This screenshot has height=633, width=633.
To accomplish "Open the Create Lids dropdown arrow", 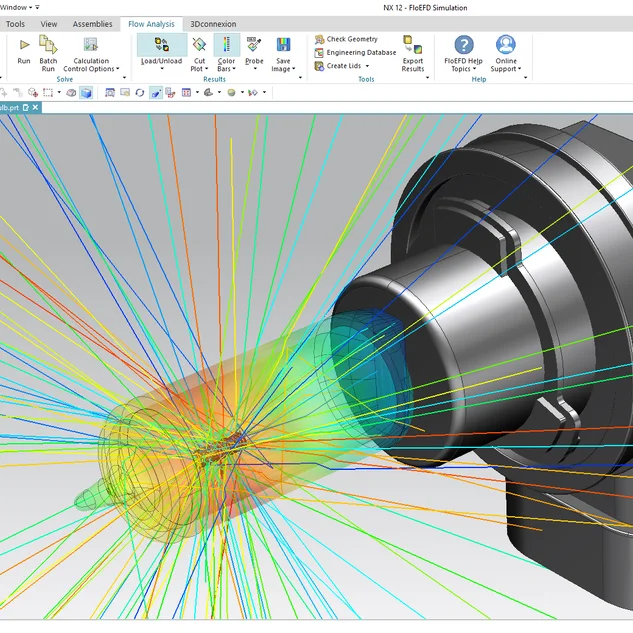I will click(367, 66).
